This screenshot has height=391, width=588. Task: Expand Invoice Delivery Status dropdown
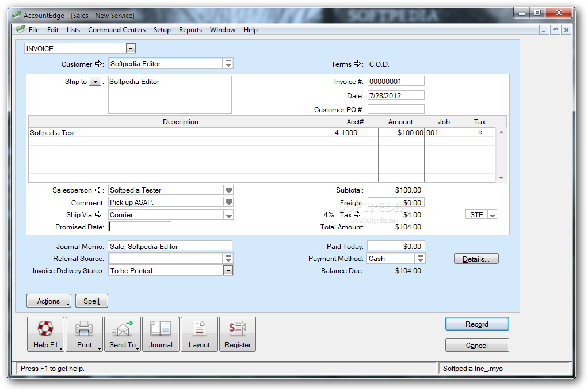pyautogui.click(x=228, y=270)
